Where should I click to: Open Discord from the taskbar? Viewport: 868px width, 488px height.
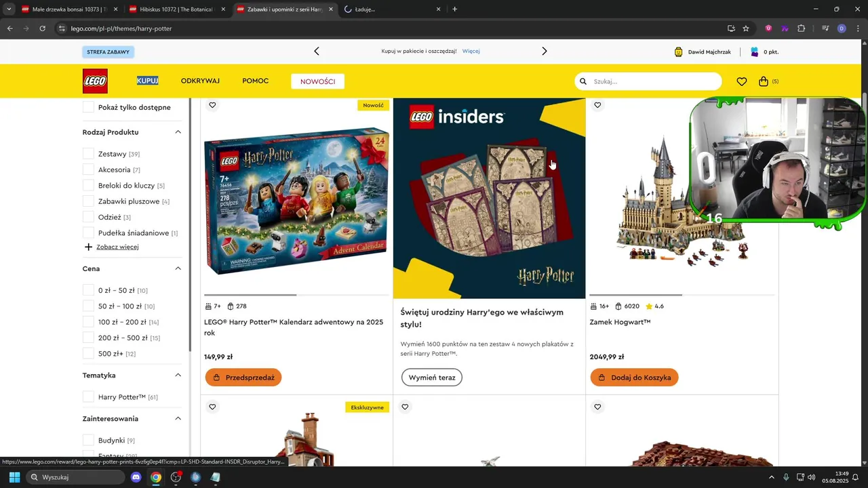point(136,477)
